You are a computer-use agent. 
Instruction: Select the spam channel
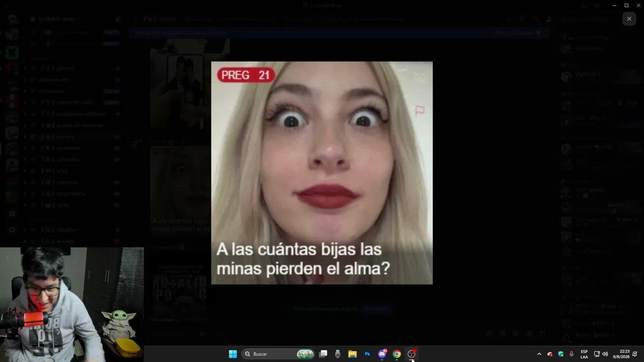pos(73,205)
